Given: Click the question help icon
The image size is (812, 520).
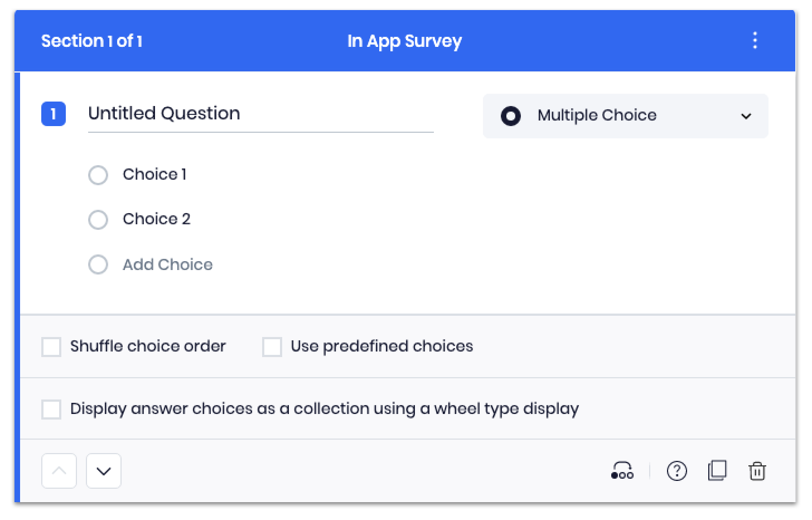Looking at the screenshot, I should click(676, 471).
